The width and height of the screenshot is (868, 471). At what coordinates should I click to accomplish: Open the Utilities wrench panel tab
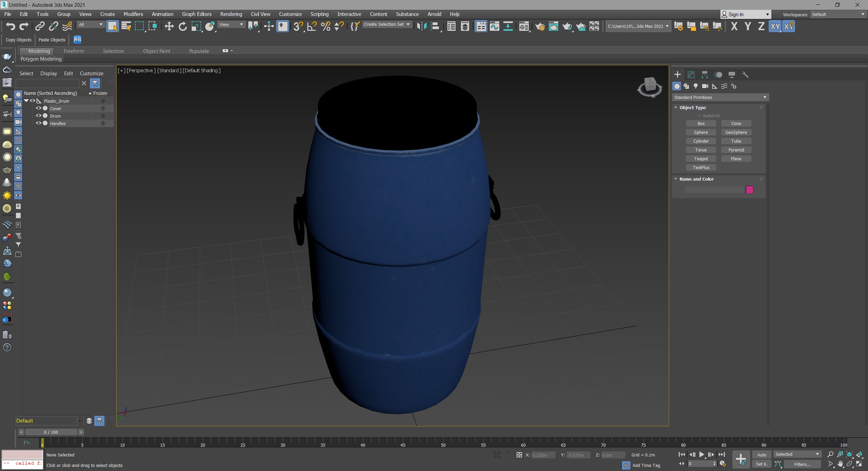click(745, 75)
